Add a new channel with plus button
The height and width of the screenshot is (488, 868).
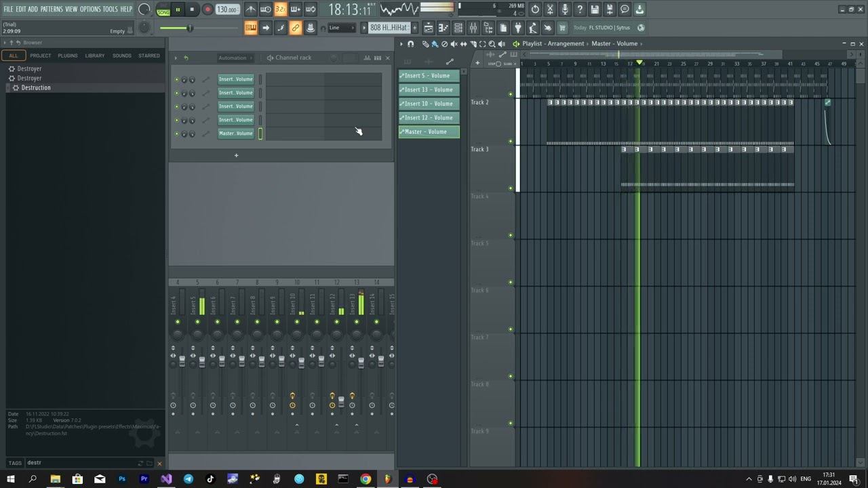[236, 155]
